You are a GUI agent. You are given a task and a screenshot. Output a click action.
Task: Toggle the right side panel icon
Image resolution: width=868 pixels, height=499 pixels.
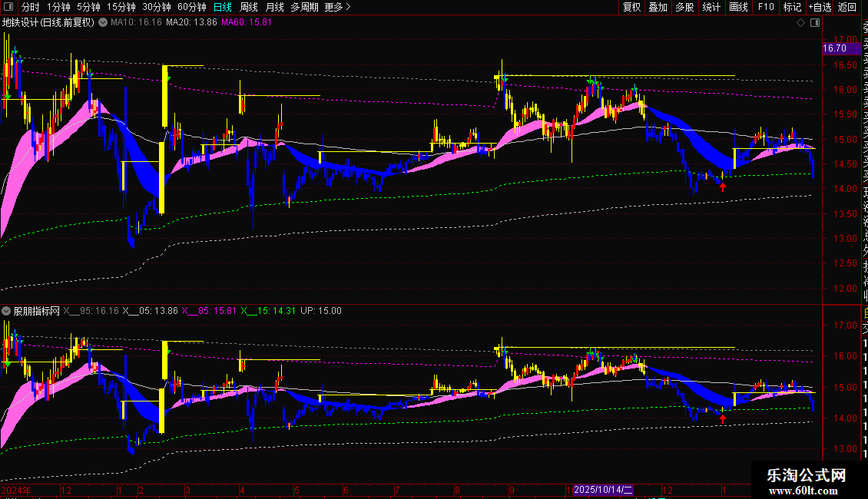tap(815, 23)
